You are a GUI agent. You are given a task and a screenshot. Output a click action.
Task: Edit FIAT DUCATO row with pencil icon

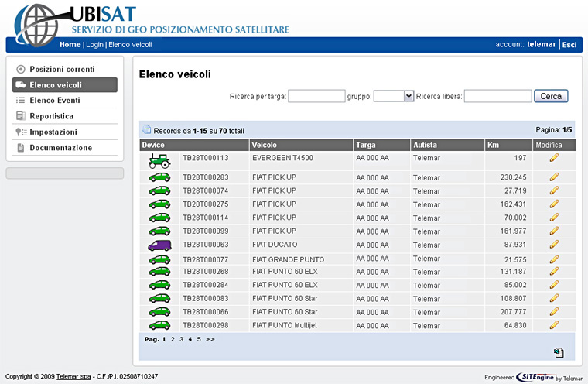pos(554,245)
